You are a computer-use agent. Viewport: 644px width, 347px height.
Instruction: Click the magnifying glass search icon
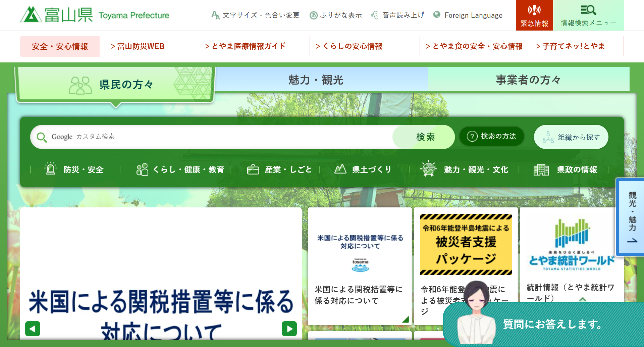42,137
